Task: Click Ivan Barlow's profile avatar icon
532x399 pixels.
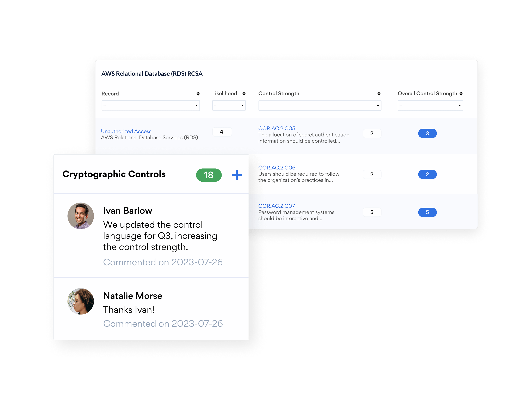Action: pyautogui.click(x=80, y=216)
